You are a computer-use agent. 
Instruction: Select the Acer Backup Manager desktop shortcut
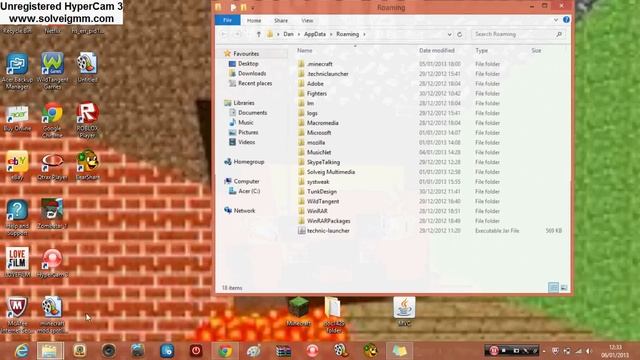[x=17, y=71]
